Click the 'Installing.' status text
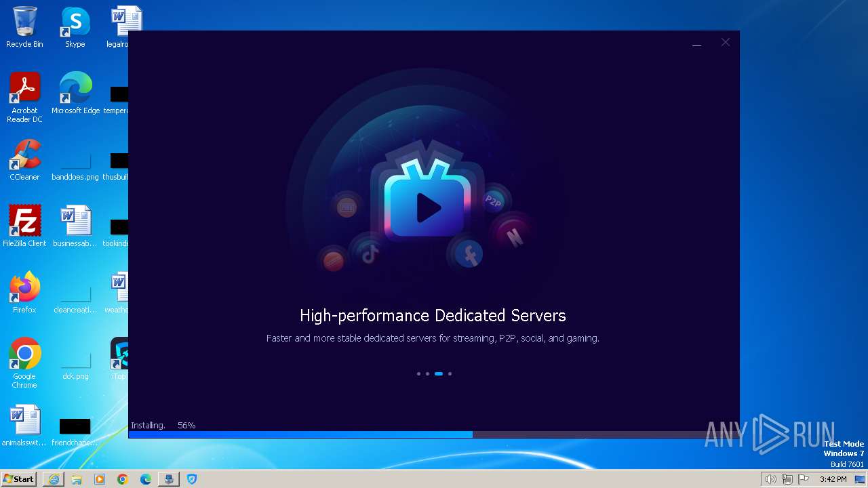This screenshot has width=868, height=488. click(148, 426)
